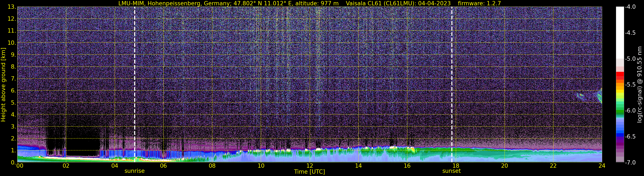
Task: Click the 'Time [UTC]' axis label
Action: 310,172
